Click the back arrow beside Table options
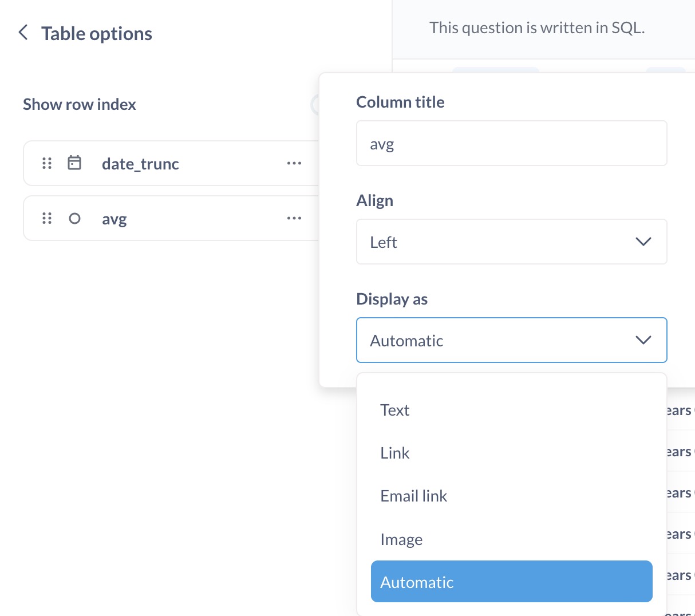The height and width of the screenshot is (616, 695). (x=23, y=33)
